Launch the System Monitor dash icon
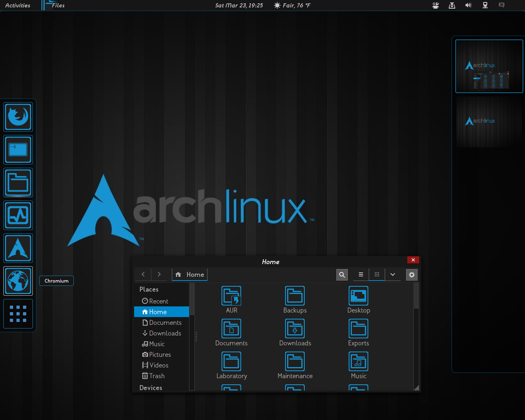This screenshot has width=525, height=420. 18,215
